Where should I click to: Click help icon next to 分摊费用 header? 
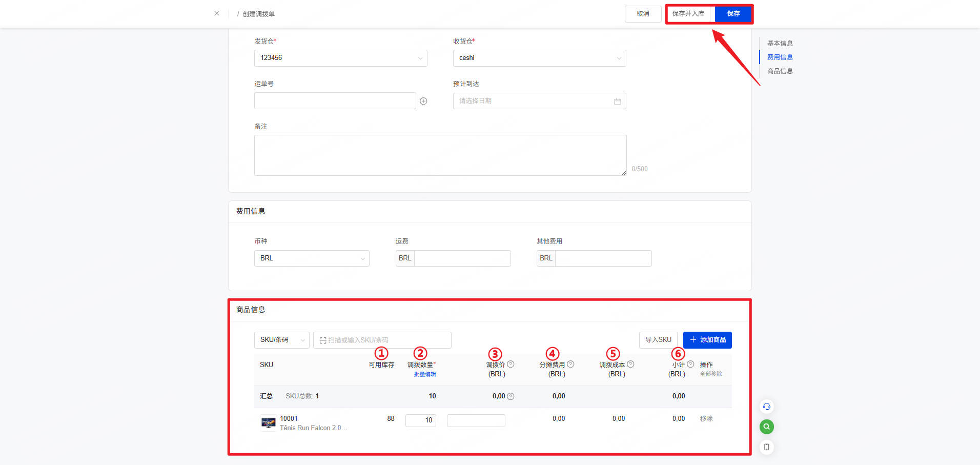pyautogui.click(x=570, y=365)
